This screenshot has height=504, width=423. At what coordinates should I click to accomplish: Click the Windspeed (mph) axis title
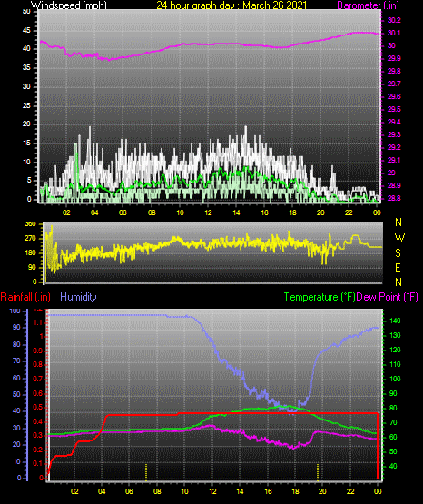[69, 5]
